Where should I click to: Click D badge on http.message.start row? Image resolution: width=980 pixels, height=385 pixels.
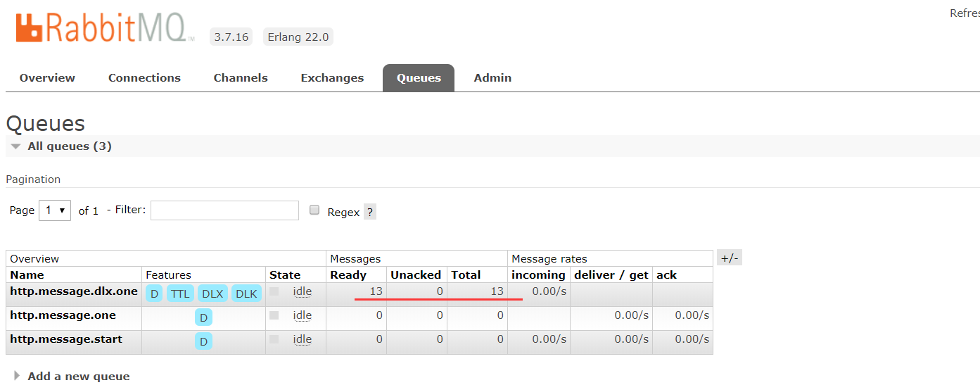pyautogui.click(x=203, y=342)
